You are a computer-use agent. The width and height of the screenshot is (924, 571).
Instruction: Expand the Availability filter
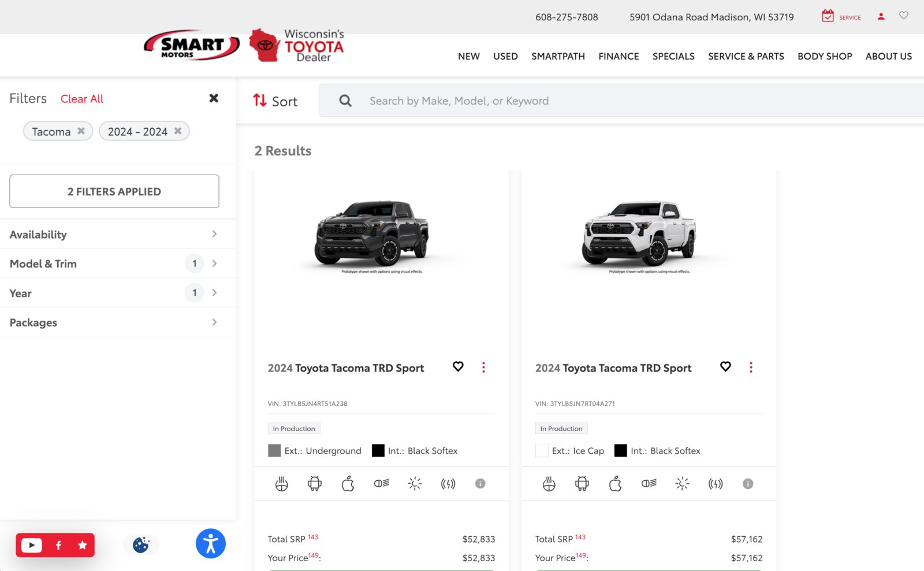[114, 234]
